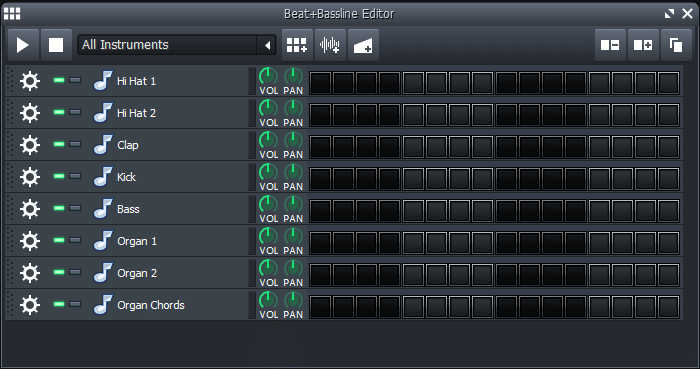Click the Bass volume knob
Image resolution: width=700 pixels, height=369 pixels.
[268, 204]
